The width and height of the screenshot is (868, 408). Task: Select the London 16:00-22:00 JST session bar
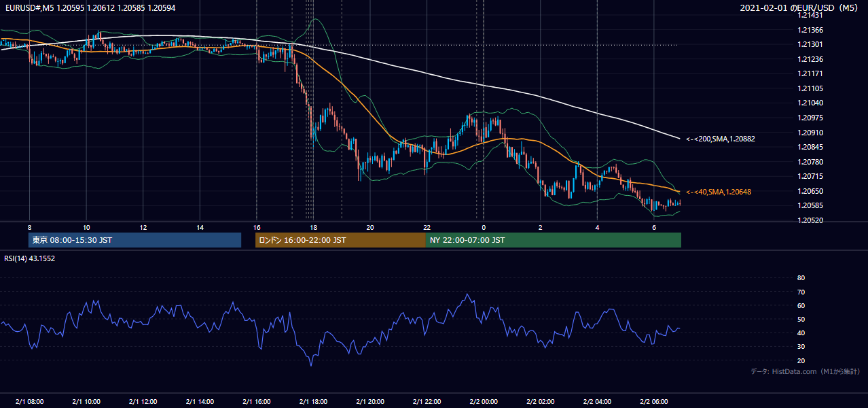pos(340,240)
